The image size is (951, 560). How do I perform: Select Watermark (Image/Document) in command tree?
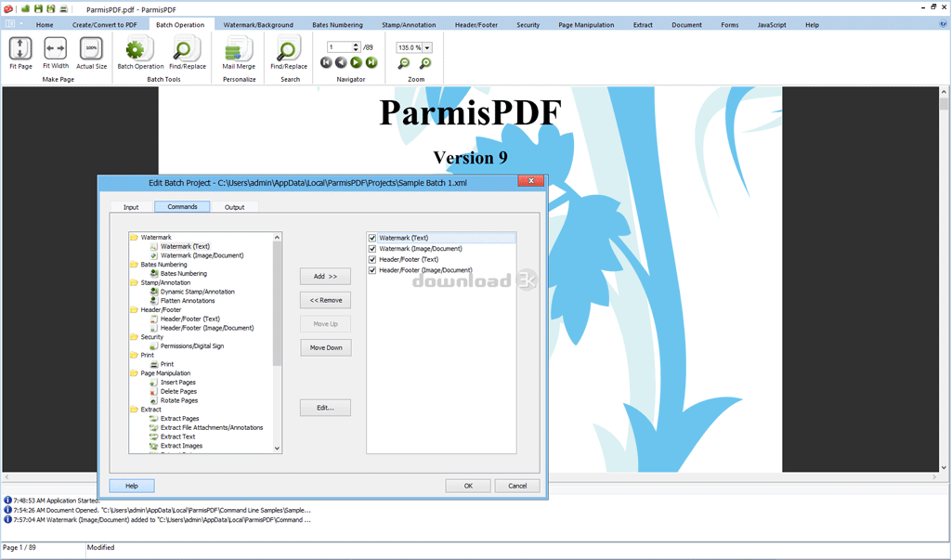click(x=202, y=255)
